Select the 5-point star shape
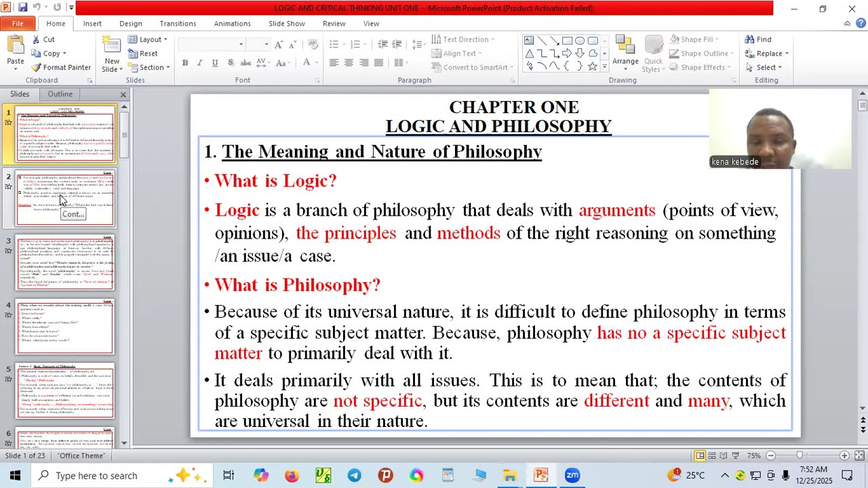 (592, 66)
